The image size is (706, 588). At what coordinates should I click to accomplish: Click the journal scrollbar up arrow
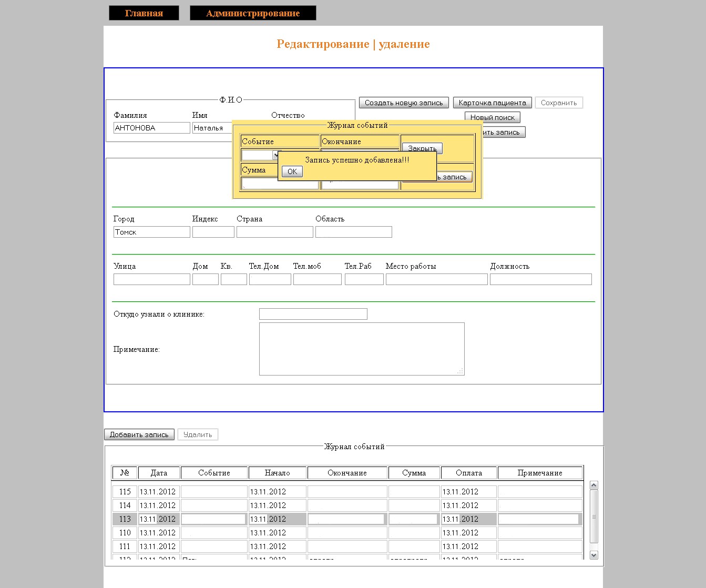594,485
